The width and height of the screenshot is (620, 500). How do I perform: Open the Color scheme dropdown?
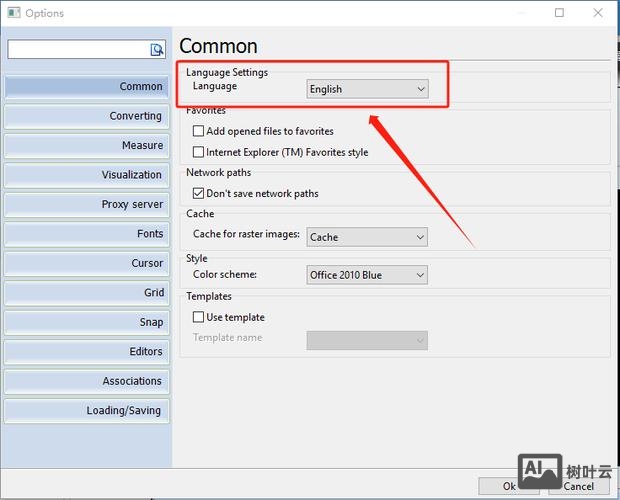367,275
